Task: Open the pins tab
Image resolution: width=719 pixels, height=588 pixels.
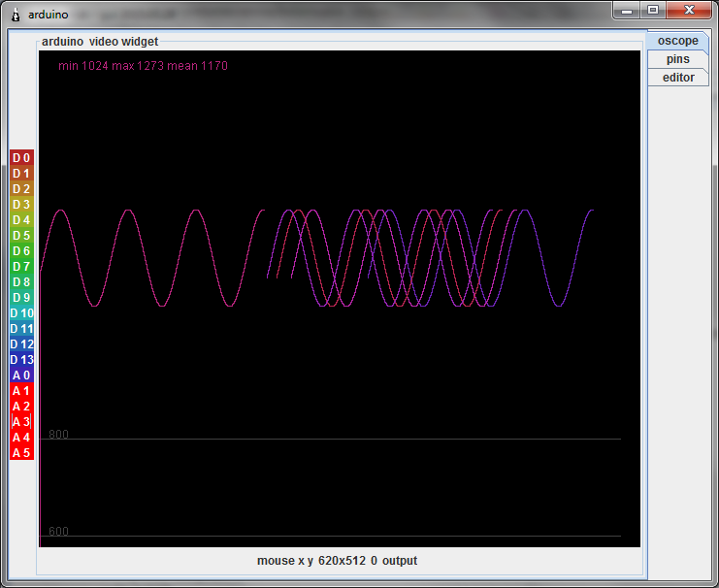Action: coord(677,59)
